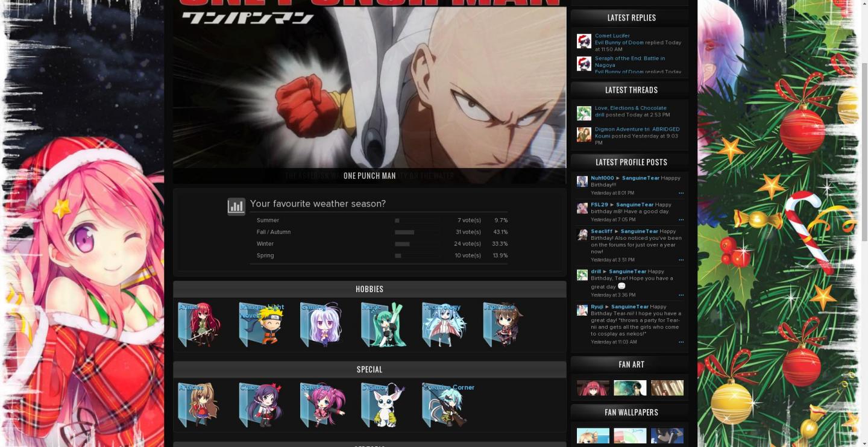Click the Fall / Autumn poll result bar

pos(404,232)
